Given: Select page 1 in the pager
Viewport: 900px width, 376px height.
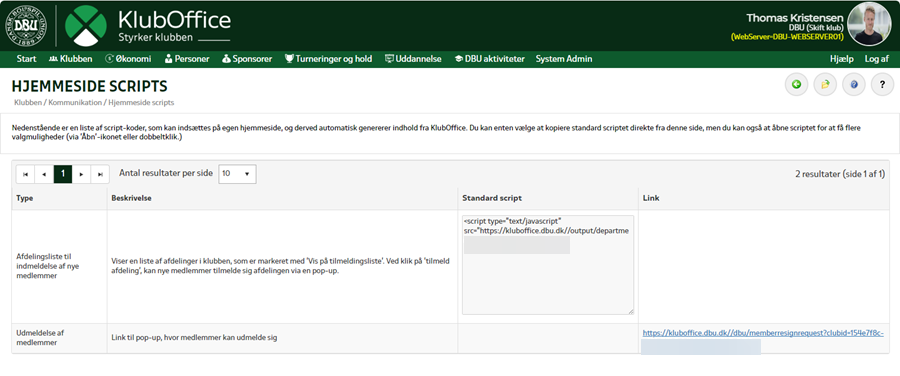Looking at the screenshot, I should (63, 174).
